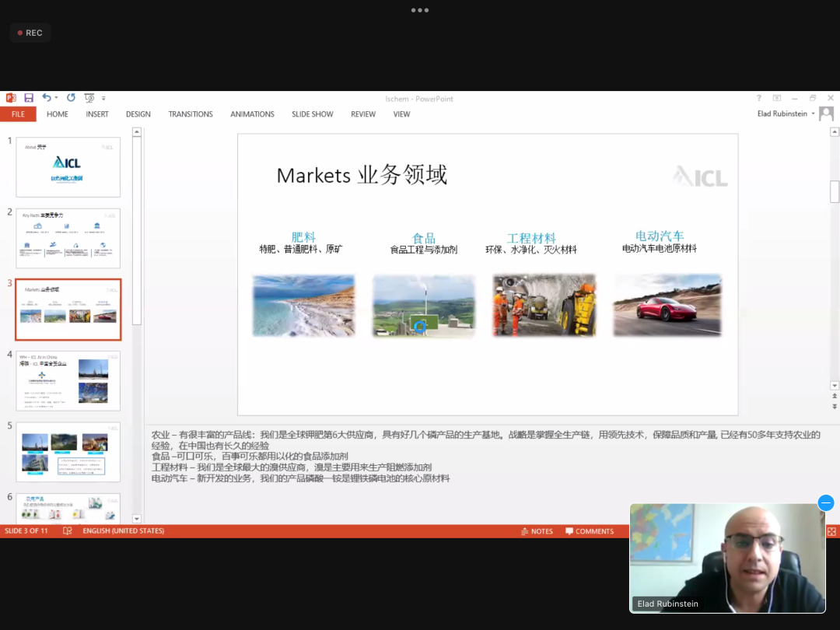The image size is (840, 630).
Task: Save the presentation with the floppy disk icon
Action: (29, 98)
